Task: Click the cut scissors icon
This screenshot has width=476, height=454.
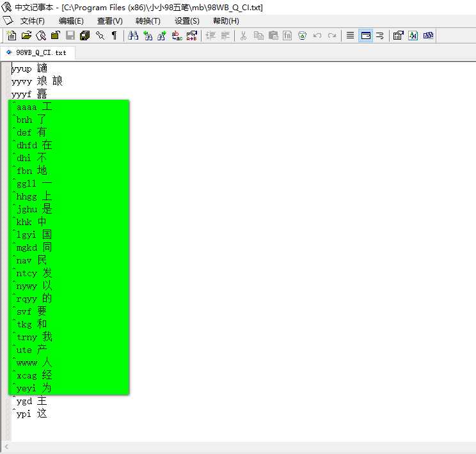Action: pos(243,36)
